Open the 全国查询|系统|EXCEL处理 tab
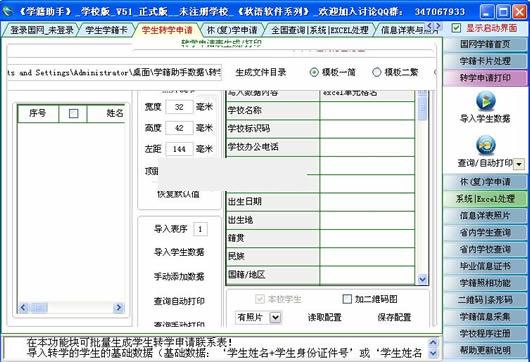530x362 pixels. (320, 30)
